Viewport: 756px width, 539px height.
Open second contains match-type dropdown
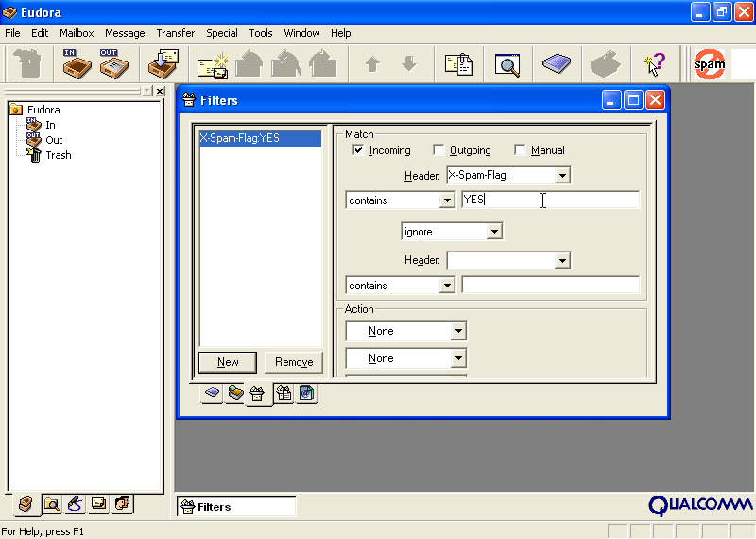(x=447, y=286)
